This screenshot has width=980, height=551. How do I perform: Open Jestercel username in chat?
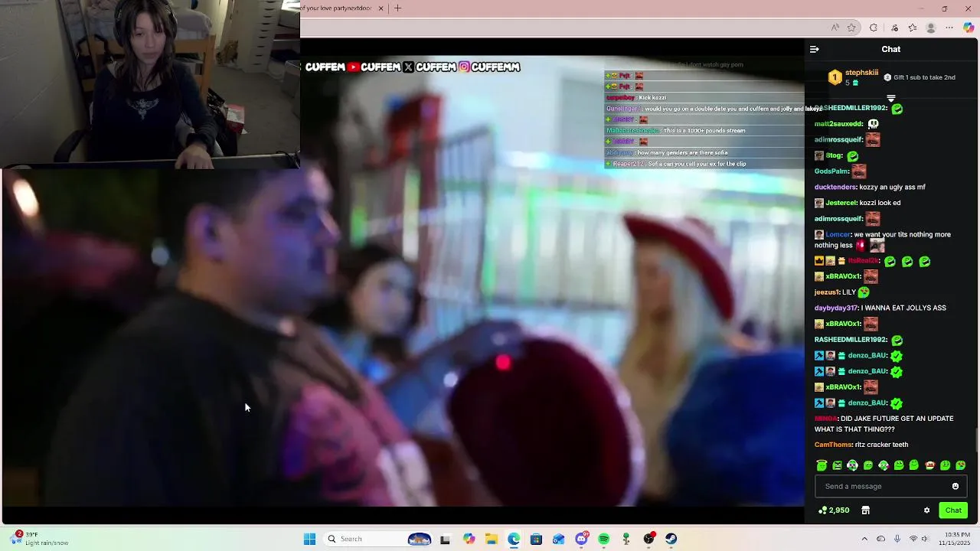841,203
